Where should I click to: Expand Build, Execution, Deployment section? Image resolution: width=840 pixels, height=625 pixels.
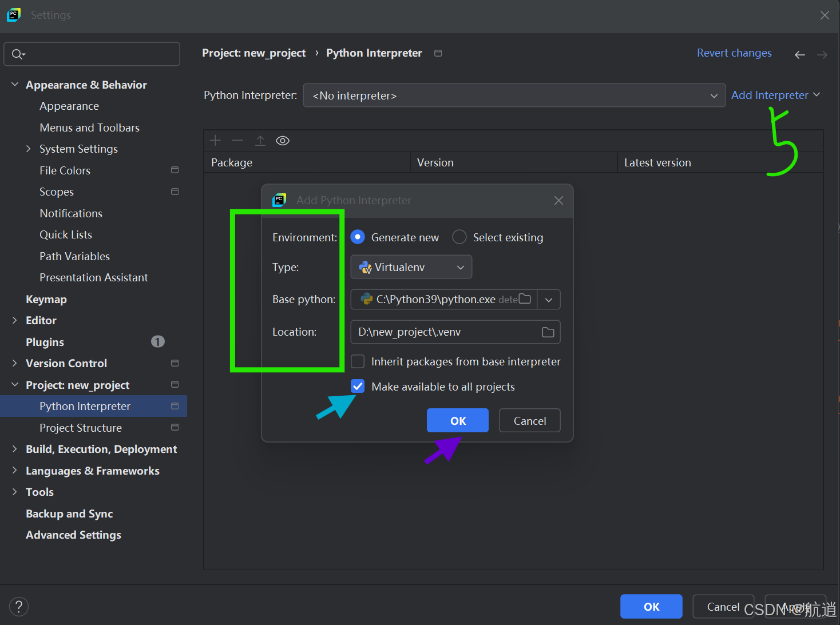coord(15,449)
